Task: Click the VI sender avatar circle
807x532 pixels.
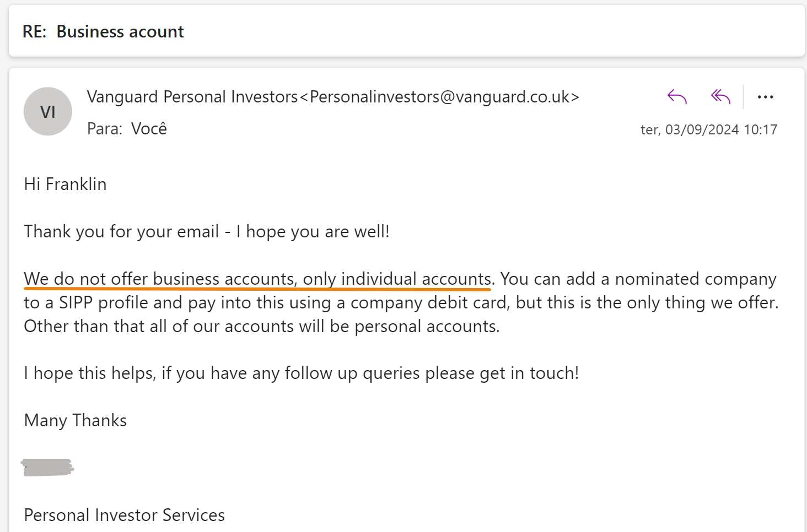Action: [x=48, y=111]
